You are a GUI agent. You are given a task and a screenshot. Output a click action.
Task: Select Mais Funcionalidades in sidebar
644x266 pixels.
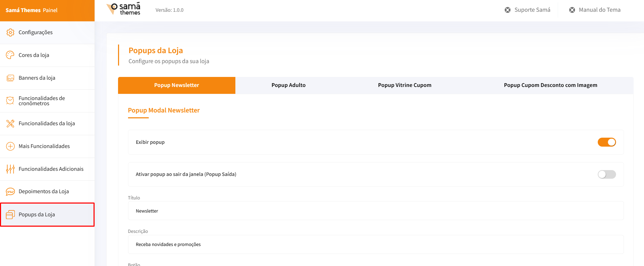[x=47, y=146]
